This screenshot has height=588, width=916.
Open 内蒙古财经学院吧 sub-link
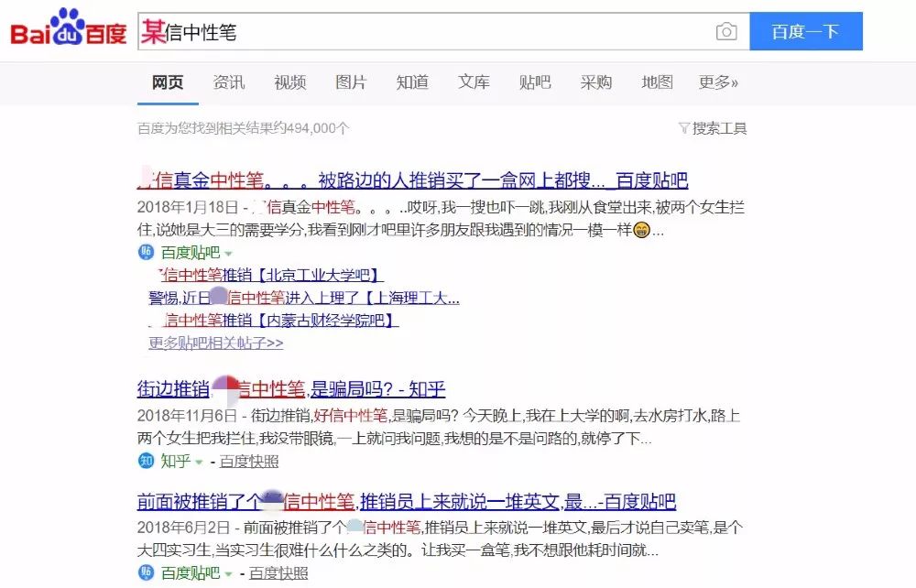coord(273,320)
